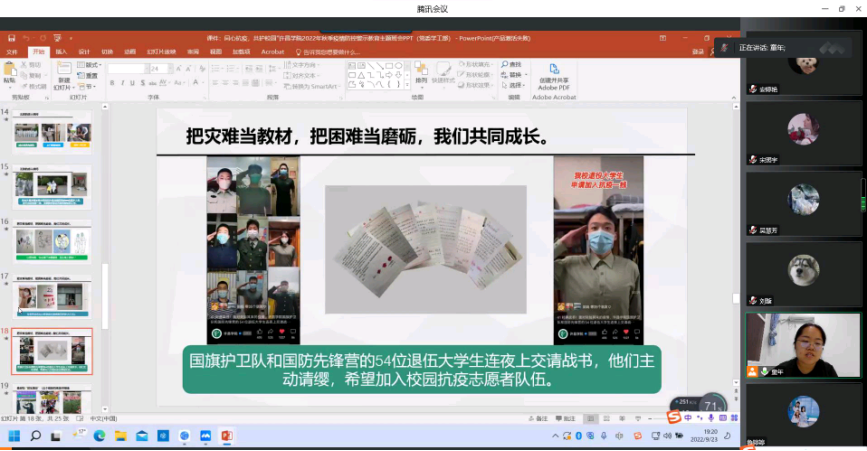This screenshot has width=867, height=451.
Task: Switch to the Insert ribbon tab
Action: click(61, 51)
